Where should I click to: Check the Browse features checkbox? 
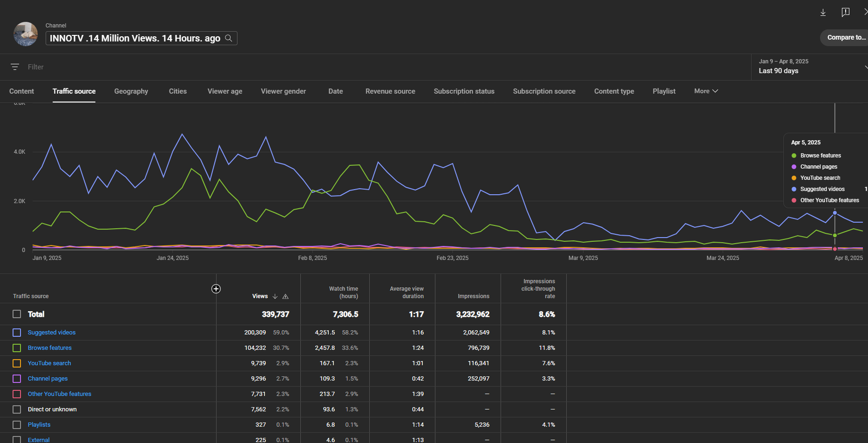(x=17, y=348)
